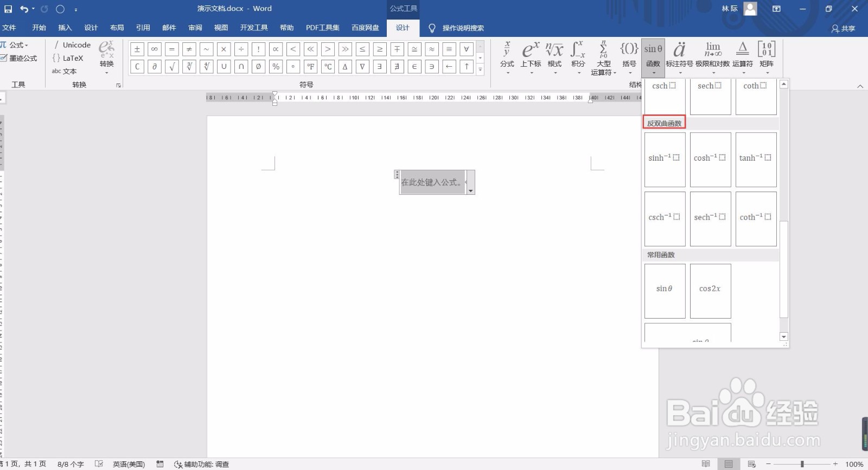Insert the tanh⁻¹ inverse hyperbolic function
This screenshot has width=868, height=470.
click(756, 160)
